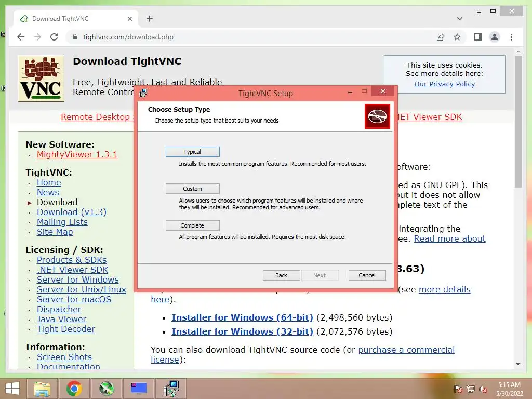Open the Site Map link
Image resolution: width=532 pixels, height=399 pixels.
coord(55,232)
